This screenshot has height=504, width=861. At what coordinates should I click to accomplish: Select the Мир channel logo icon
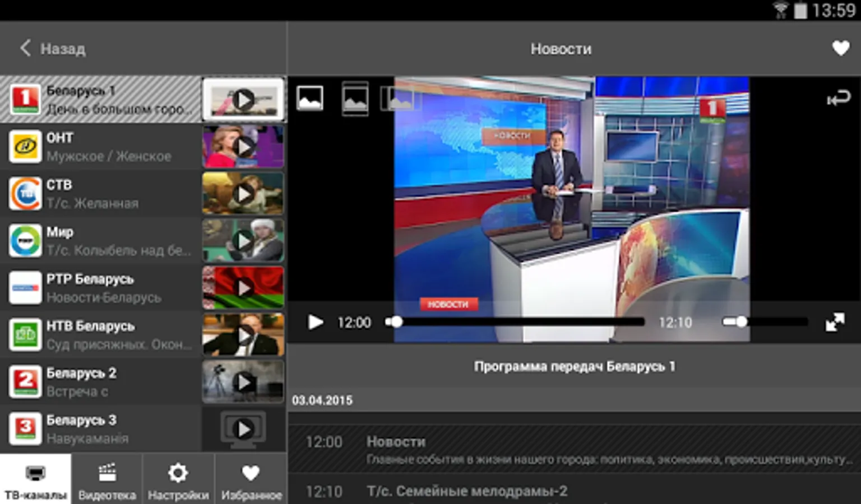(x=25, y=241)
